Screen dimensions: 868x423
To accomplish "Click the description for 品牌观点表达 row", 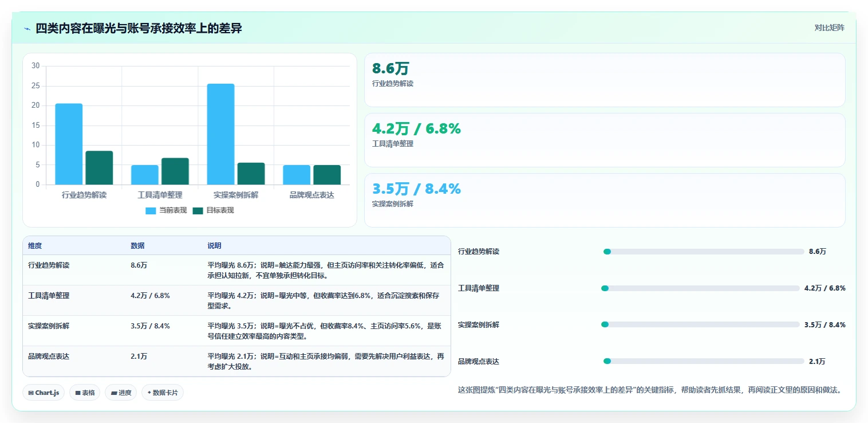I will click(x=325, y=361).
